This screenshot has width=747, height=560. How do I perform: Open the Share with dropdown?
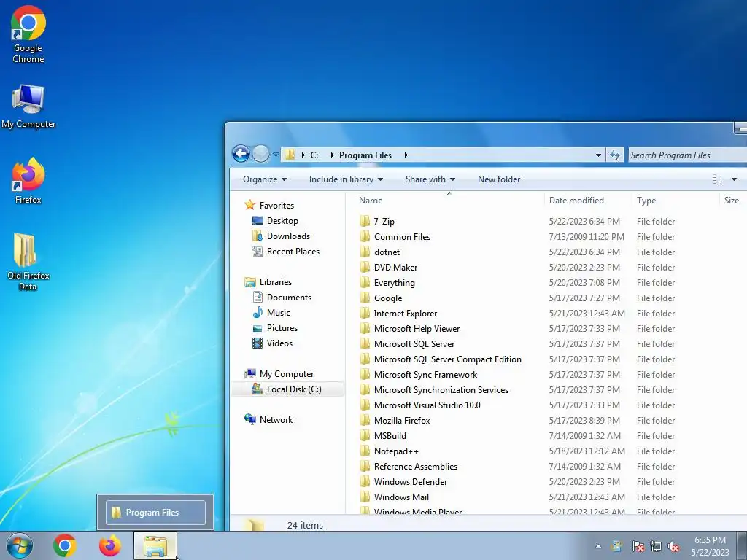point(430,179)
